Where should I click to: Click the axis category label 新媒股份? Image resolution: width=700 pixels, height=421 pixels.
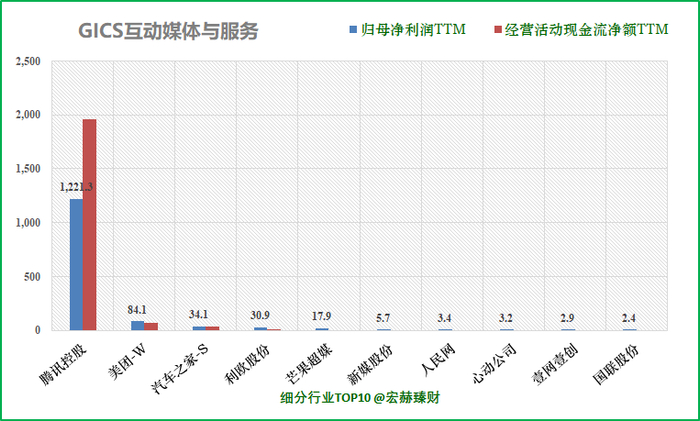click(371, 365)
